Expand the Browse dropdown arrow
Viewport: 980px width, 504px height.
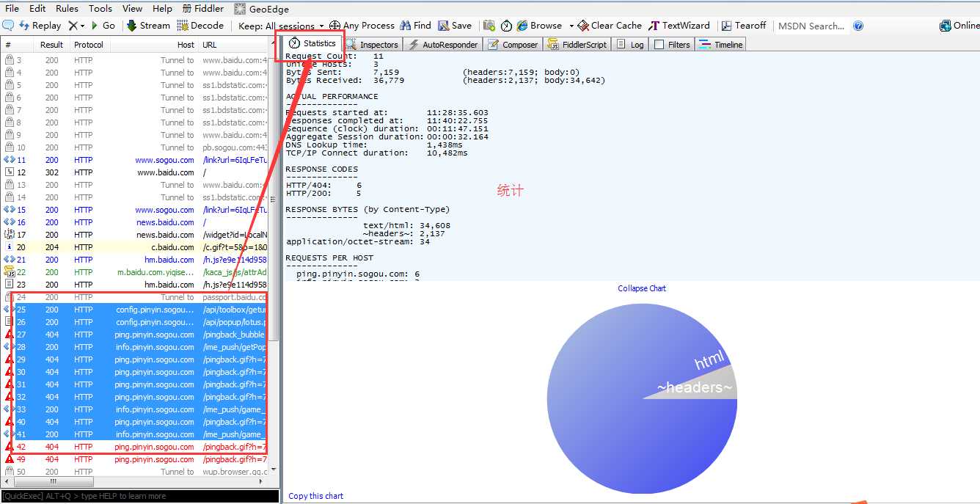[571, 26]
